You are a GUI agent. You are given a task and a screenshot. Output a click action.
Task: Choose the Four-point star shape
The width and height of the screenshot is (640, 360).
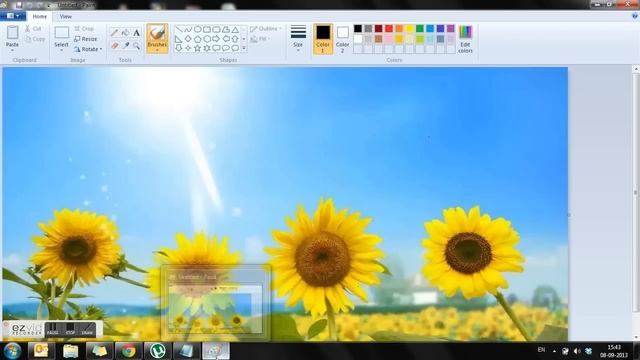188,48
